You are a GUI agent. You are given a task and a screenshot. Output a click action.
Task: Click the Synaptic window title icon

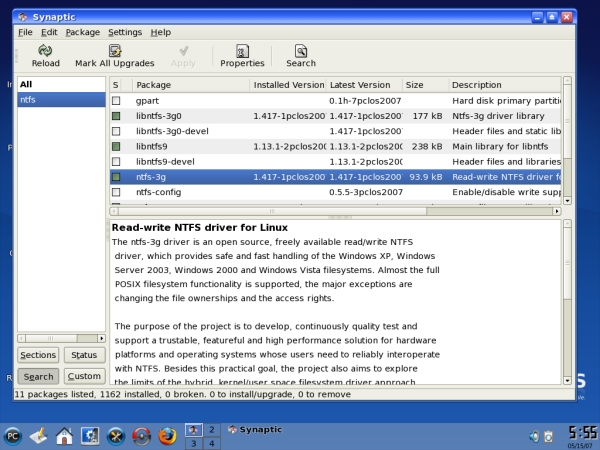23,17
